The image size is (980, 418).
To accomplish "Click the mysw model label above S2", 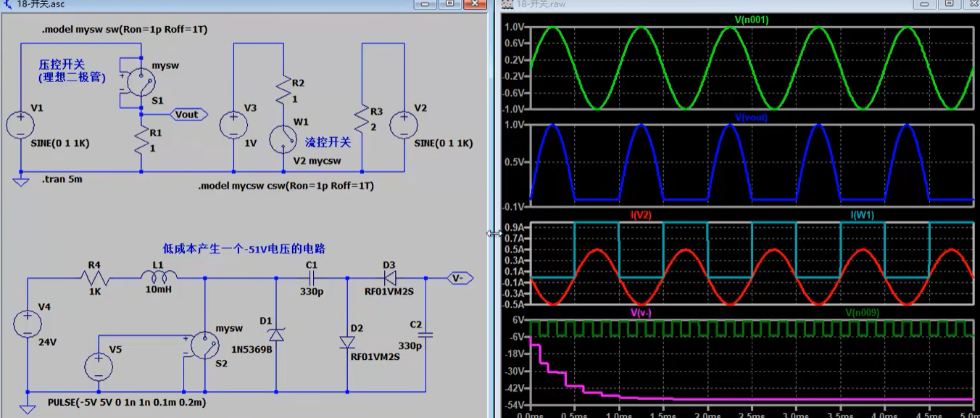I will (x=230, y=328).
